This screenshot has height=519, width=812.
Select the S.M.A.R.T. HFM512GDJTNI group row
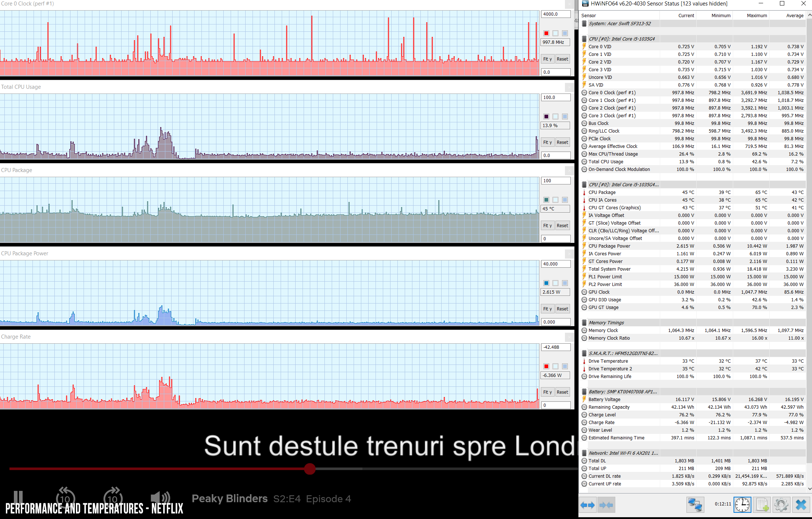coord(693,354)
